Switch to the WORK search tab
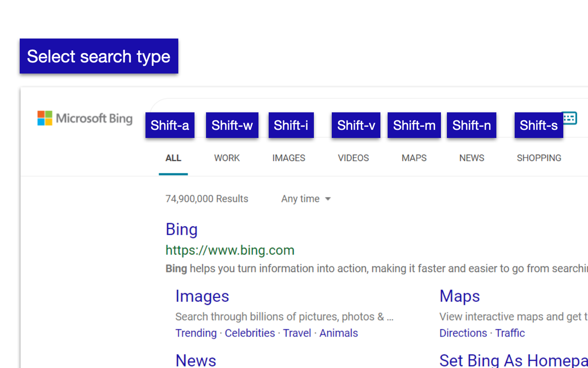The width and height of the screenshot is (588, 368). 227,158
